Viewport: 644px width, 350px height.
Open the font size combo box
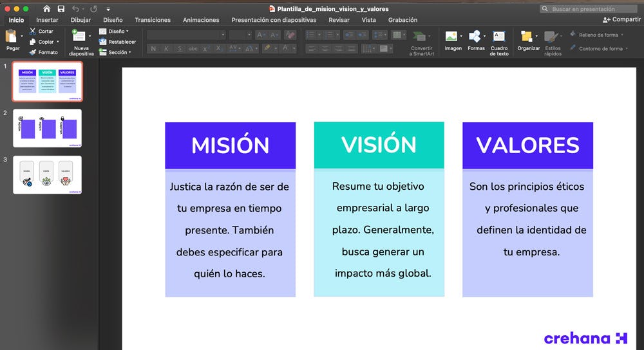click(x=240, y=35)
